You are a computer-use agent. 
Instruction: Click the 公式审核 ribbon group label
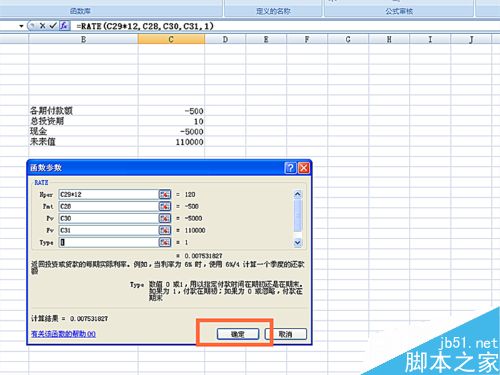[399, 11]
